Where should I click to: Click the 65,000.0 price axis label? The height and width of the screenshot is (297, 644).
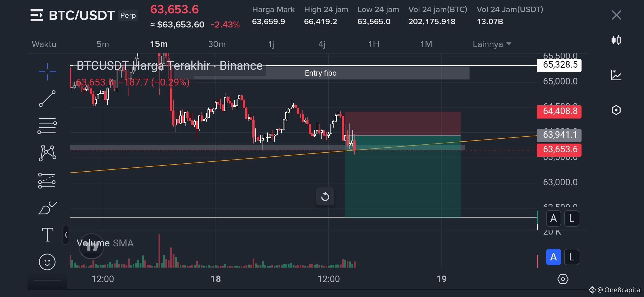[x=560, y=81]
